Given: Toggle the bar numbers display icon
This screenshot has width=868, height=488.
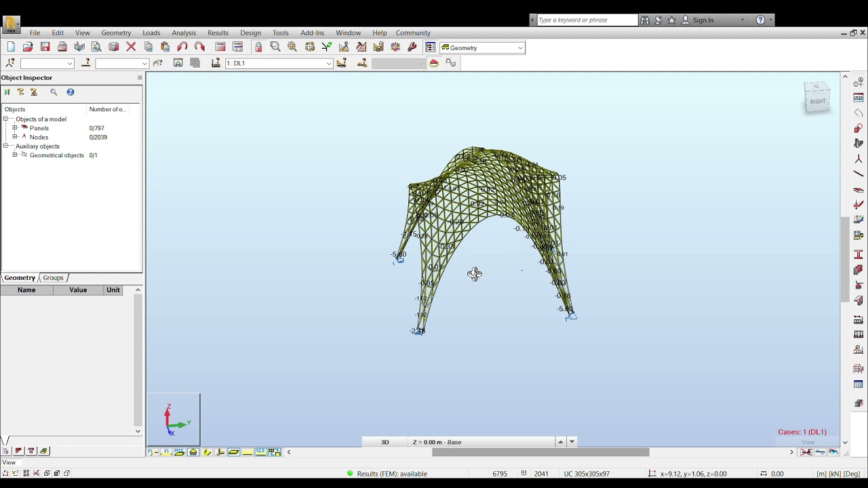Looking at the screenshot, I should click(166, 452).
